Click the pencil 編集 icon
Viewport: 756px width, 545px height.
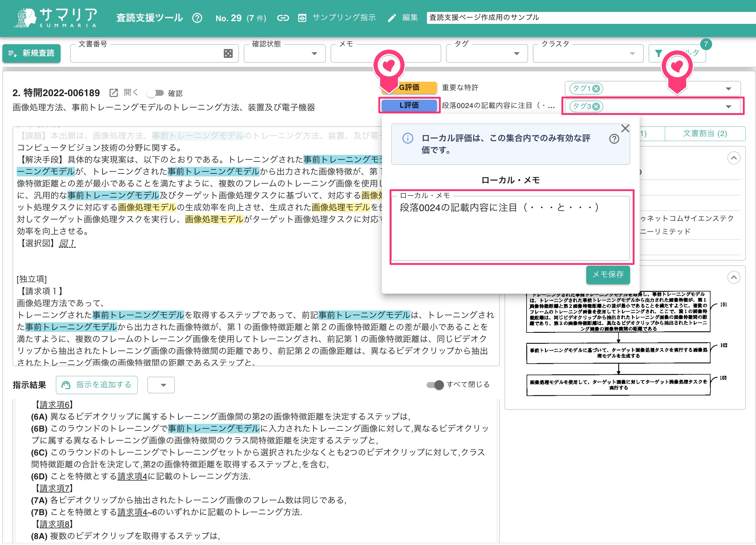point(392,18)
